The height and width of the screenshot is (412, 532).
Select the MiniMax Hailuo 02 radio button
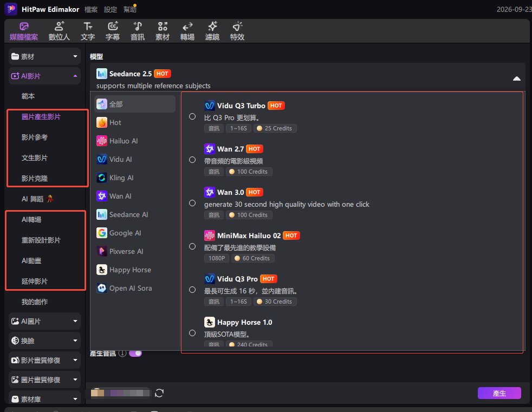pos(192,246)
